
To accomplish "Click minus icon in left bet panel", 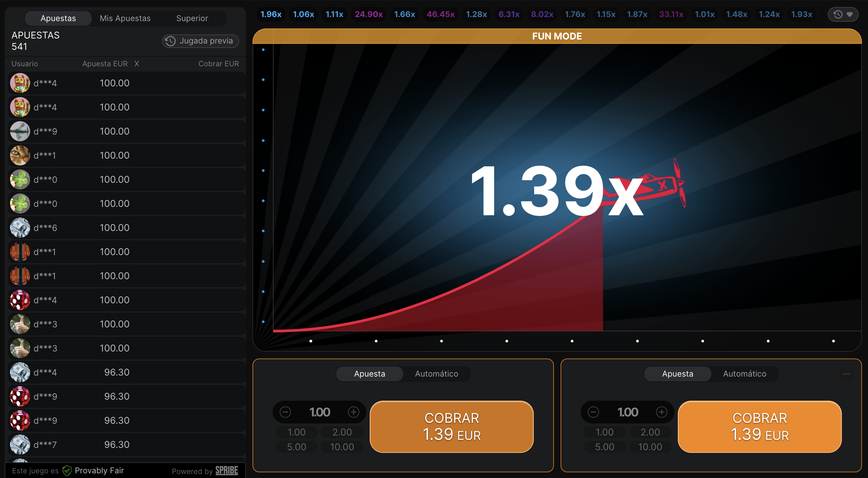I will 285,412.
